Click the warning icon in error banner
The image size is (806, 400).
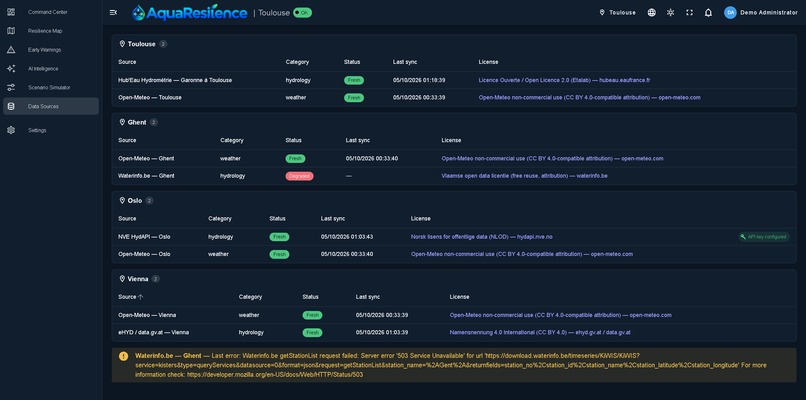pyautogui.click(x=123, y=356)
